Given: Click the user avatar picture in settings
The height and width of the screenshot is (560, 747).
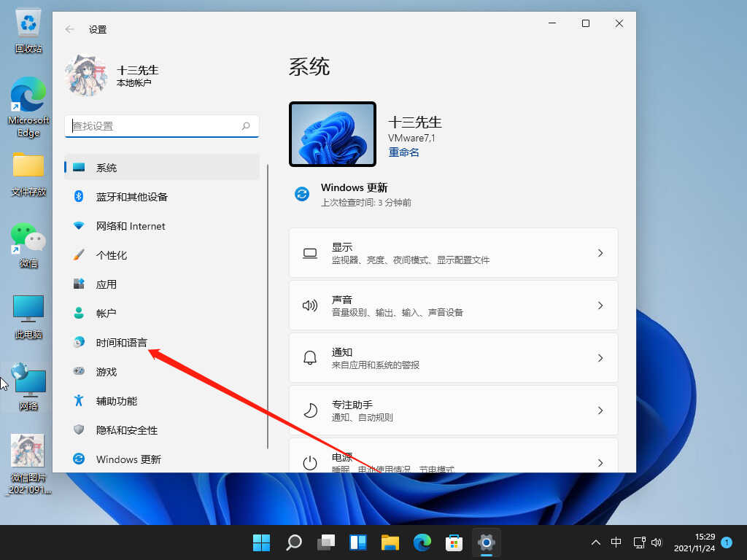Looking at the screenshot, I should coord(86,75).
